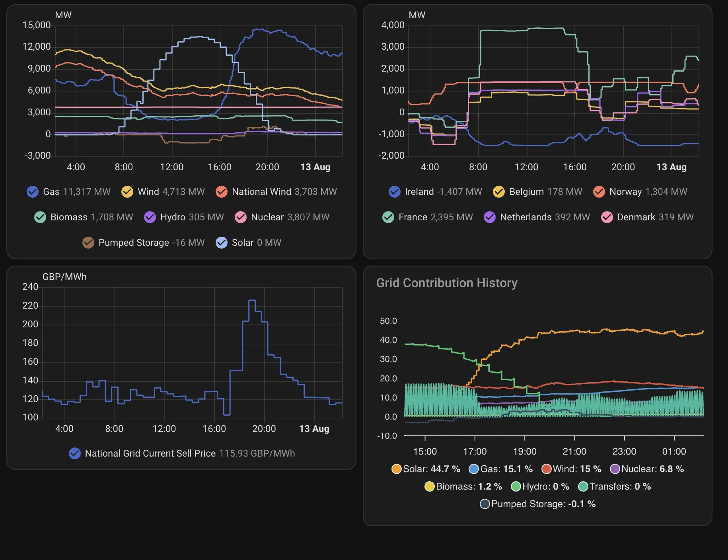Screen dimensions: 728x560
Task: Click the "50.0" percentage axis label
Action: (389, 321)
